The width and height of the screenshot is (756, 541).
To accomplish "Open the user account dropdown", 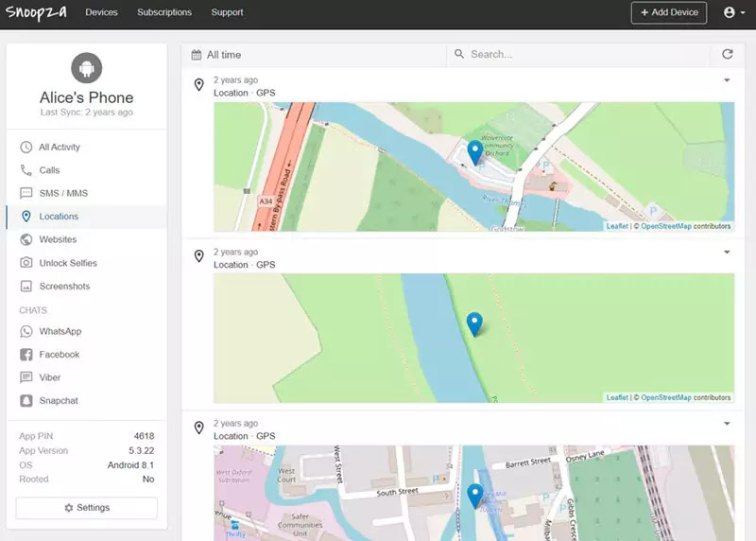I will 734,12.
